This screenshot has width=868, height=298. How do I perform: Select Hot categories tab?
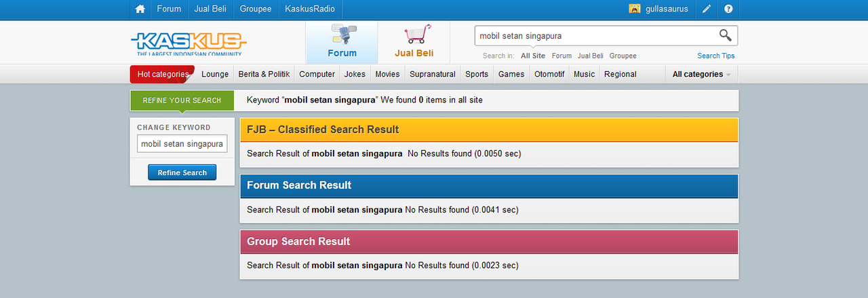(x=163, y=74)
